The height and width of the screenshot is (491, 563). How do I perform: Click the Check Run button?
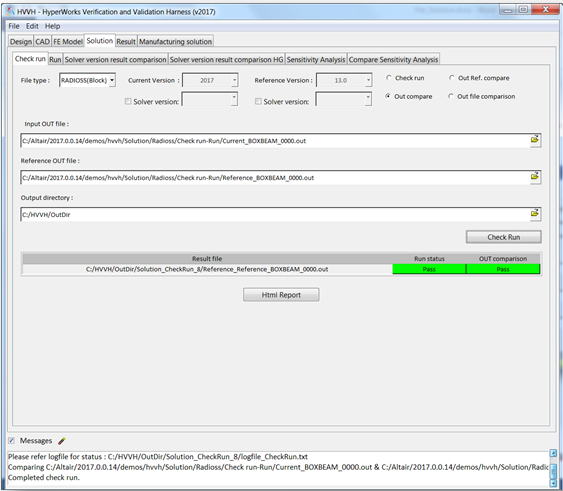tap(504, 237)
